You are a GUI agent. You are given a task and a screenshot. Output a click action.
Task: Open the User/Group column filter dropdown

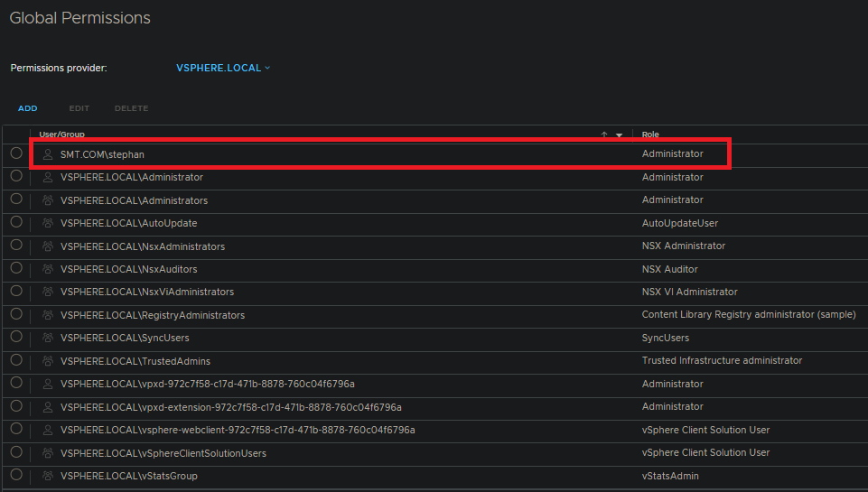[x=619, y=135]
